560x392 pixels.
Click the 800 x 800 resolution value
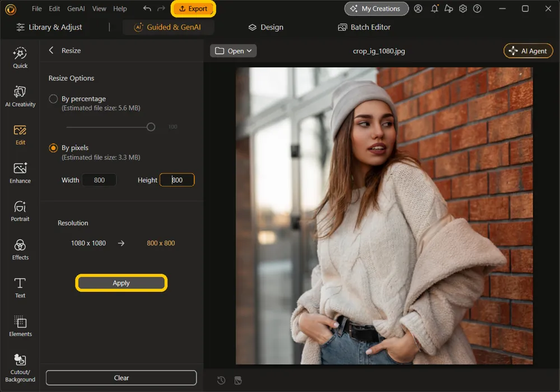tap(161, 243)
